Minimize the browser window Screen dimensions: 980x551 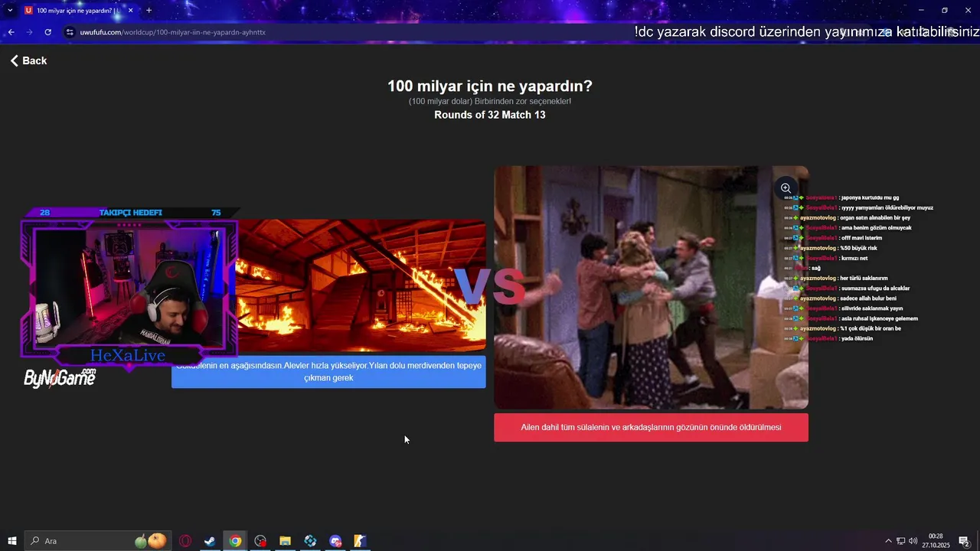(x=921, y=10)
